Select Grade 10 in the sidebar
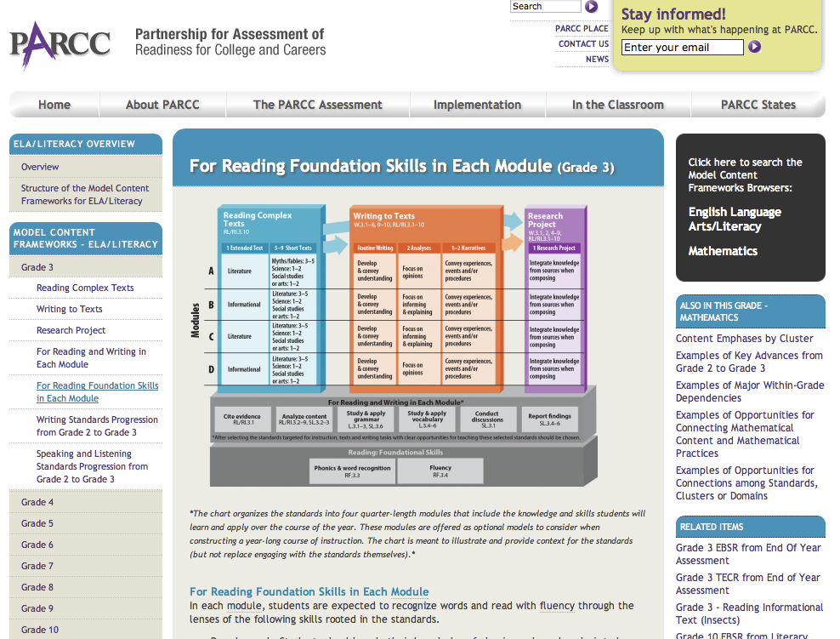 40,630
